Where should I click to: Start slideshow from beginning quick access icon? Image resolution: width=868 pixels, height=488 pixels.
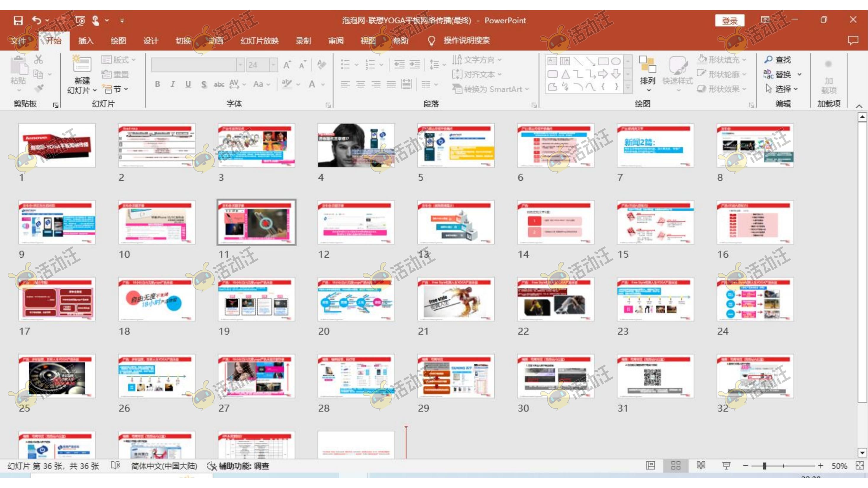80,21
